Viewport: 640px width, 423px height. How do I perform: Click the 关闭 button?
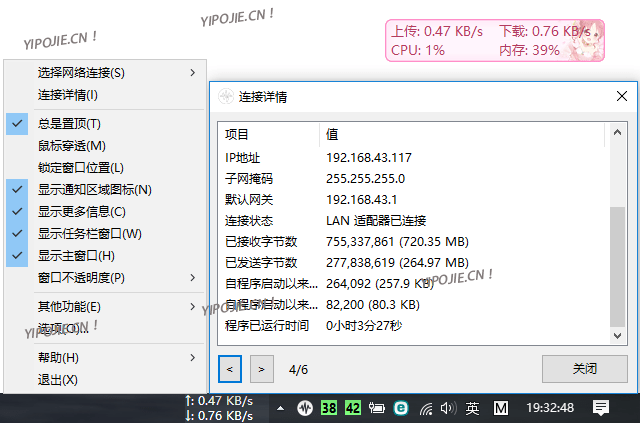click(x=584, y=369)
